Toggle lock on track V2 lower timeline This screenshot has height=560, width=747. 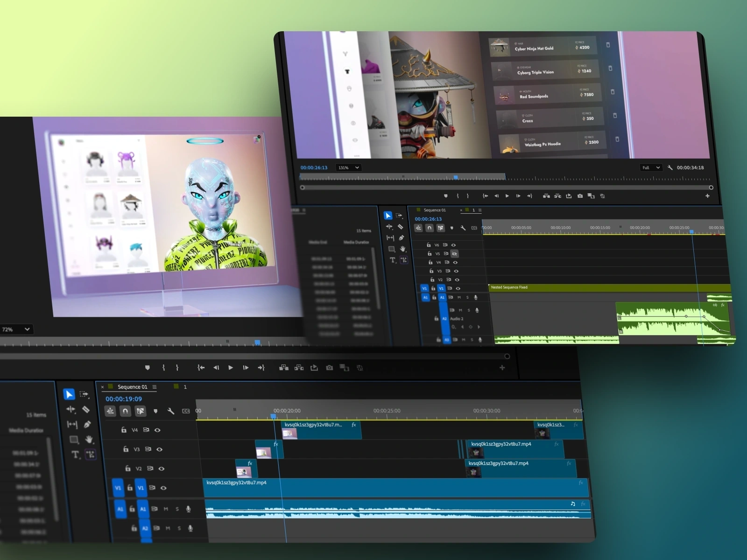click(127, 469)
